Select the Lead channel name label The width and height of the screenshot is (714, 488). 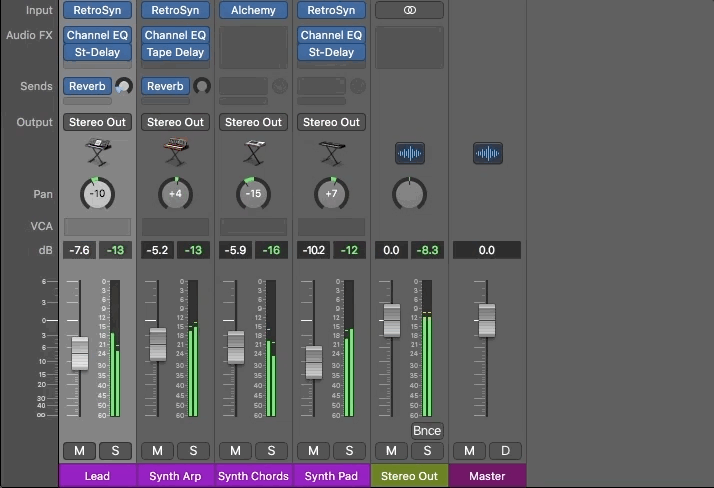tap(97, 476)
